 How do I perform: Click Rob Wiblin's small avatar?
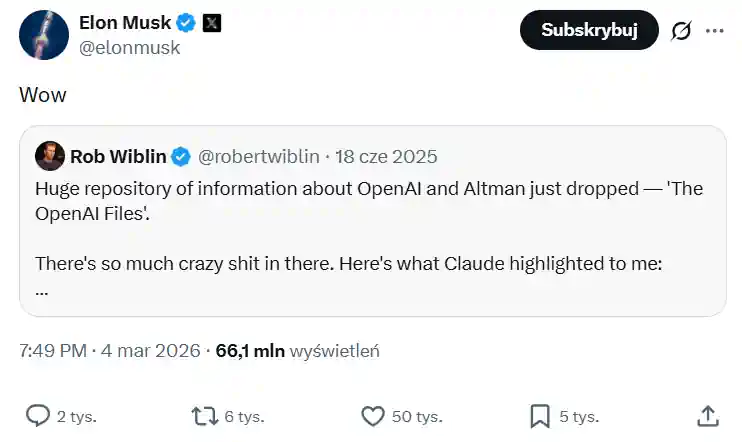tap(49, 156)
